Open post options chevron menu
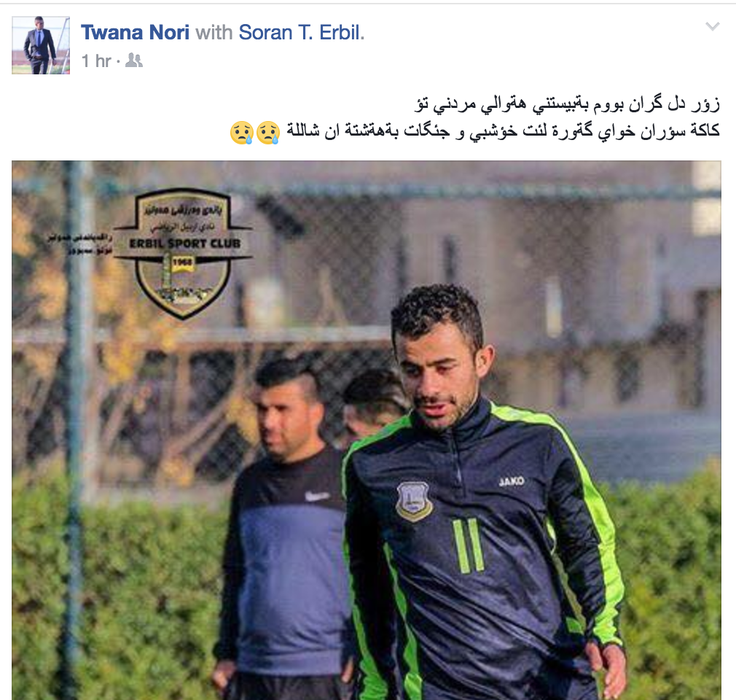Viewport: 736px width, 700px height. 713,26
